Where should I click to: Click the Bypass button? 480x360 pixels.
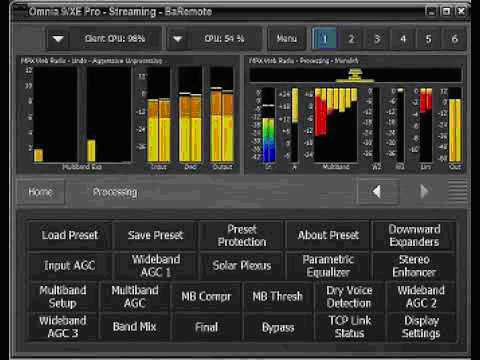(277, 327)
